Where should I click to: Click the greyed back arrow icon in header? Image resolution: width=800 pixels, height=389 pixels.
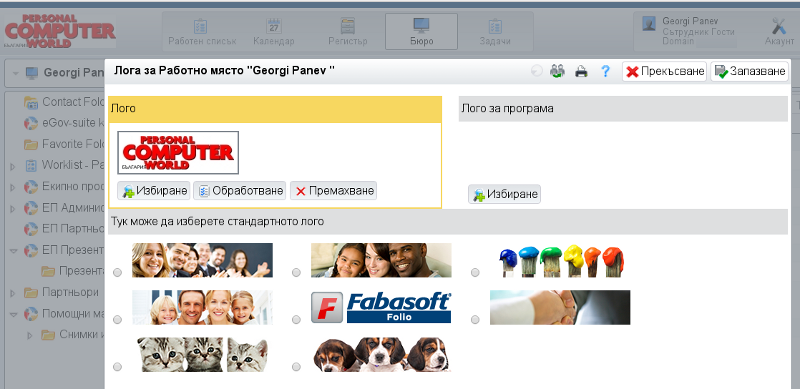[x=537, y=71]
